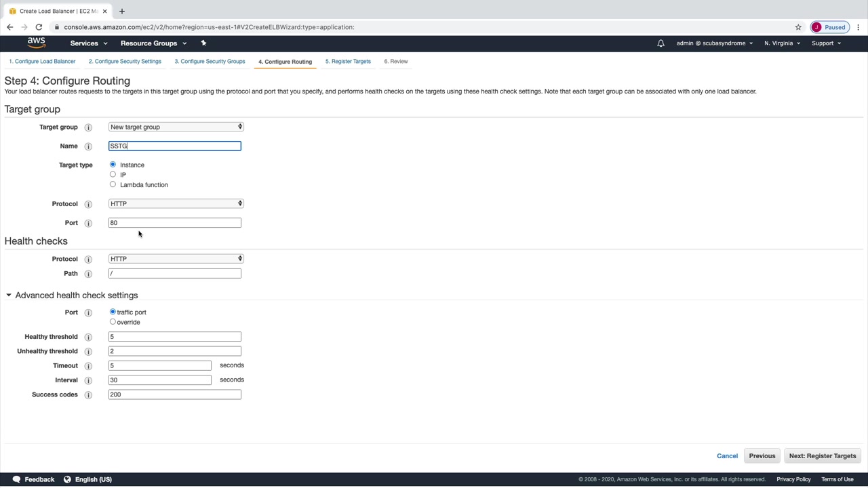Click the Unhealthy threshold field
The image size is (868, 488).
click(175, 351)
